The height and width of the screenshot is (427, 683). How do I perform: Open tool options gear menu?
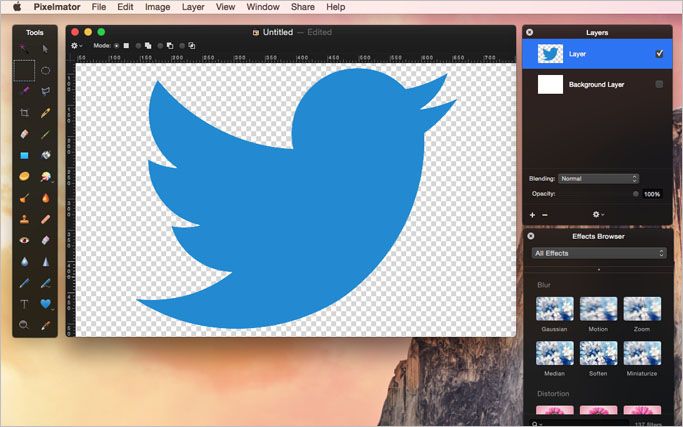pos(76,45)
